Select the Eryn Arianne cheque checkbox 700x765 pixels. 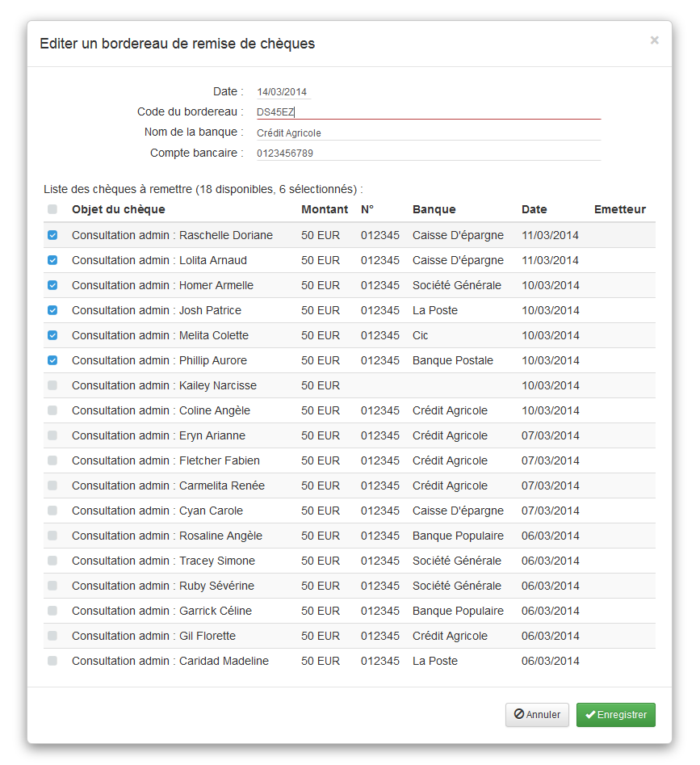[x=52, y=435]
